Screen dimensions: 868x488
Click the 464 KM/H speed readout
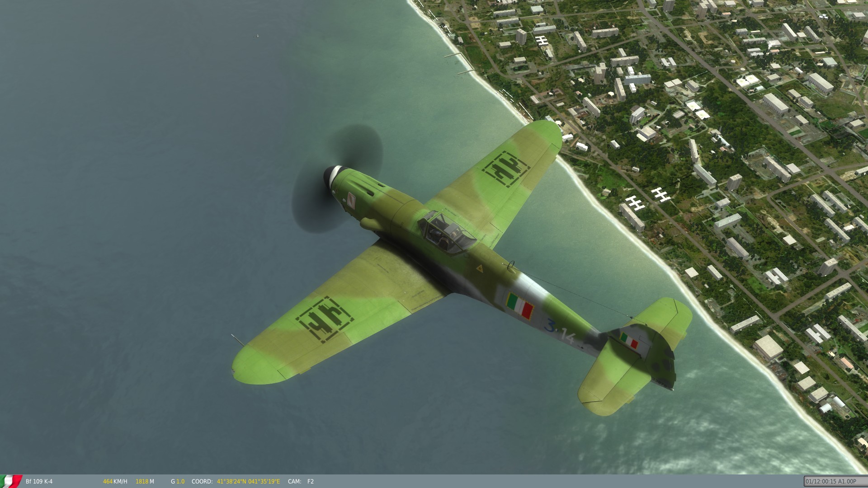pyautogui.click(x=115, y=482)
